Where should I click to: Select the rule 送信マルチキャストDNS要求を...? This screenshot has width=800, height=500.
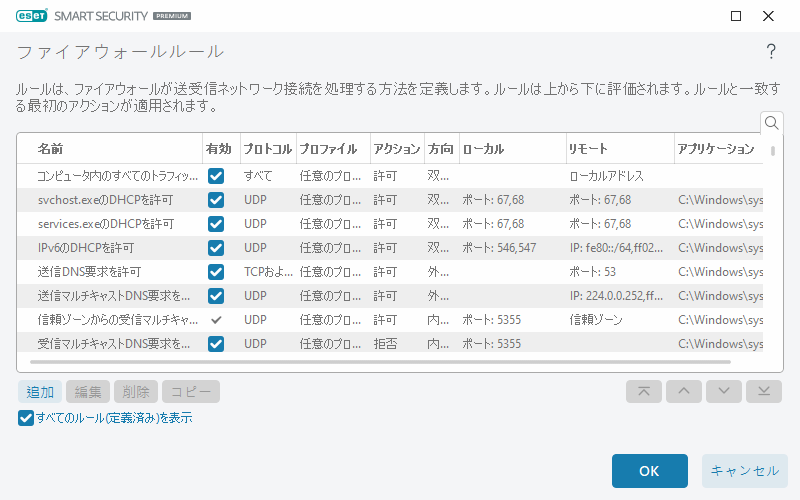pos(390,296)
